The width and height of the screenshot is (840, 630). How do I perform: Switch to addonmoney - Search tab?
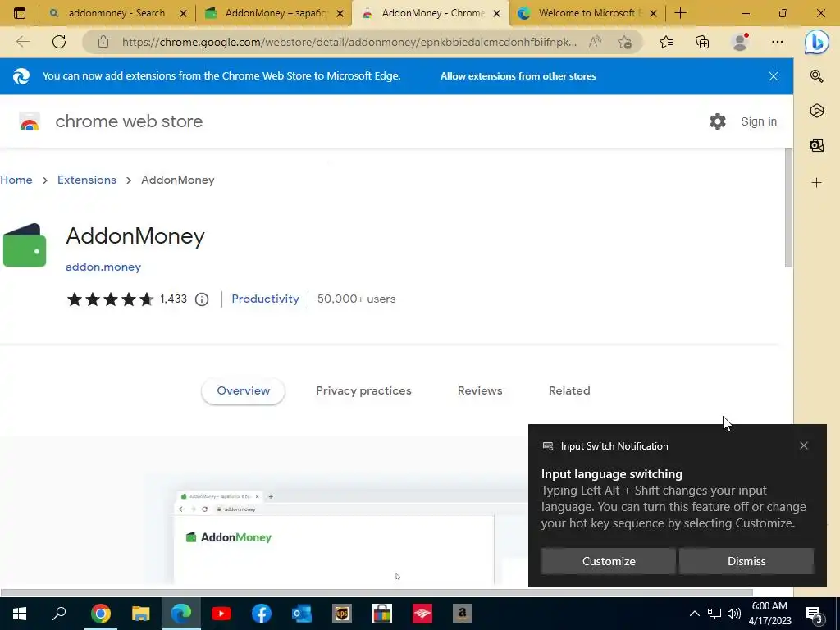pos(116,13)
